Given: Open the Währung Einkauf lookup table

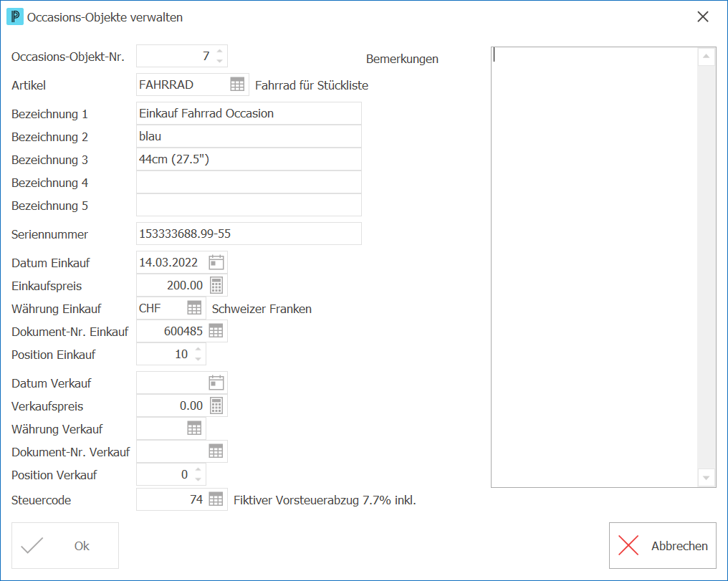Looking at the screenshot, I should tap(194, 308).
